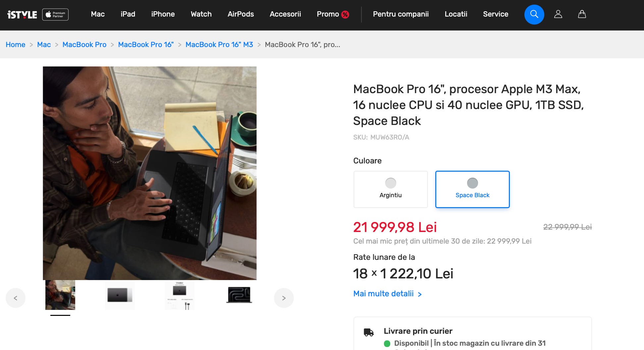Viewport: 644px width, 350px height.
Task: Open the Accesorii menu item
Action: [285, 14]
